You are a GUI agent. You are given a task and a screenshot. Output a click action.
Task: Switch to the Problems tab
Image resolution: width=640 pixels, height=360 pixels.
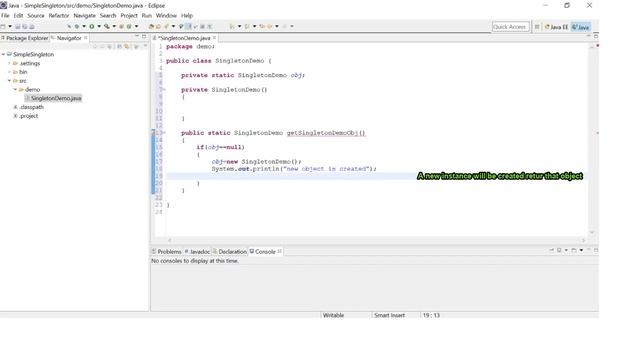click(167, 251)
